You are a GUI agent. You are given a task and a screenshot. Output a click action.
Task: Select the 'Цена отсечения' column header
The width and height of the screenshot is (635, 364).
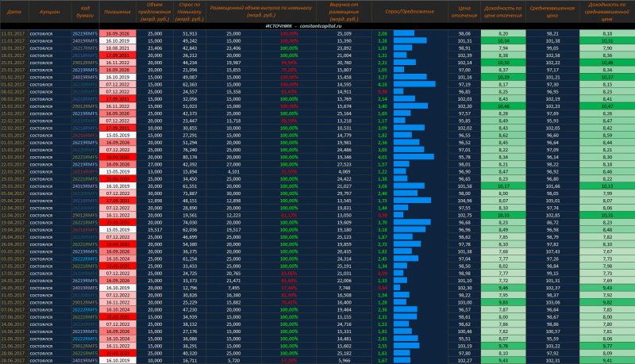[x=465, y=13]
